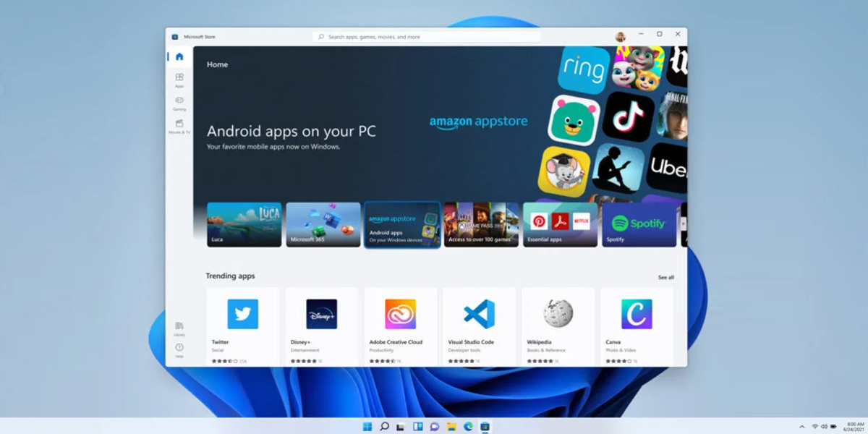Click the Uber app icon in banner
Screen dimensions: 868x434
[668, 168]
